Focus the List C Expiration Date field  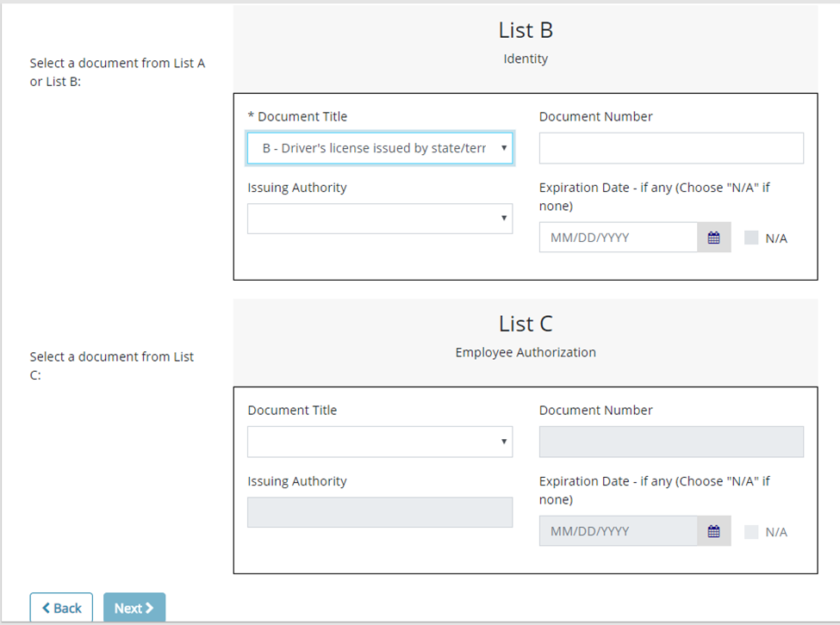tap(618, 531)
